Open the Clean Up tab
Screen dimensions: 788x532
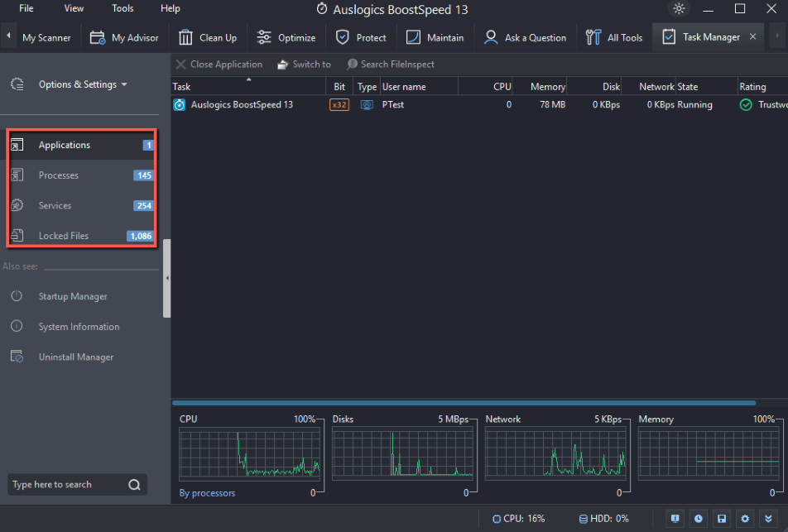point(208,38)
